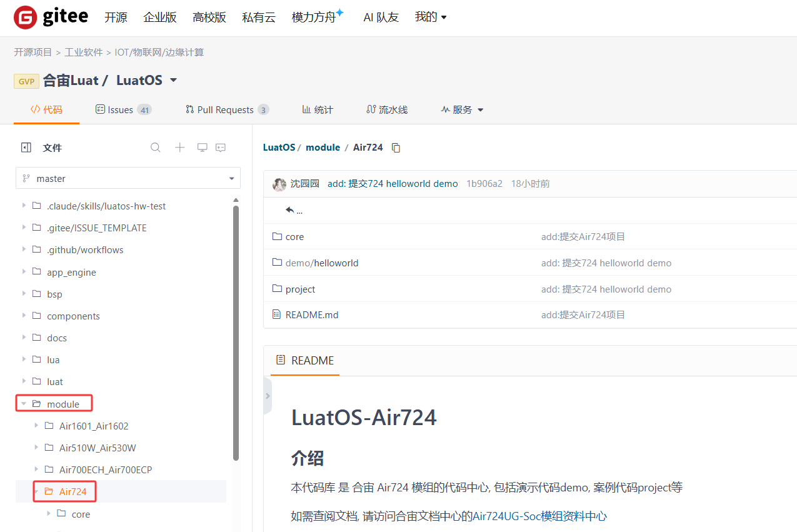The width and height of the screenshot is (797, 532).
Task: Click the core folder icon in file list
Action: tap(278, 236)
